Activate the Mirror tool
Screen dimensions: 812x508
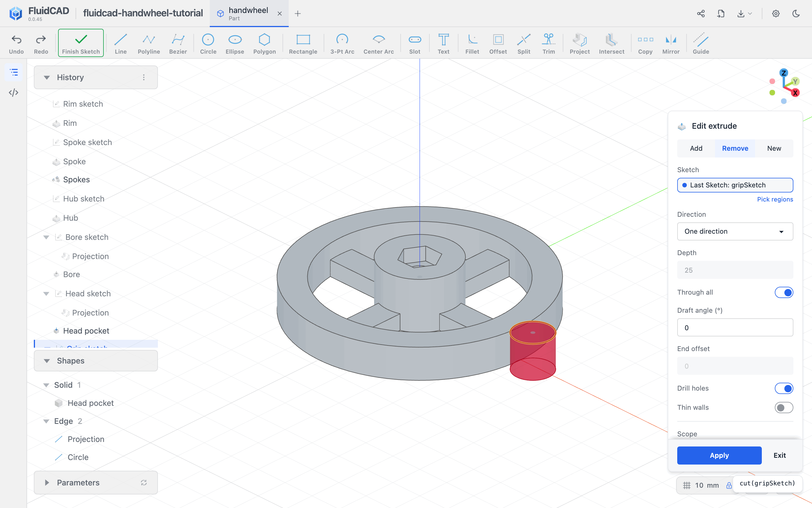click(x=671, y=44)
